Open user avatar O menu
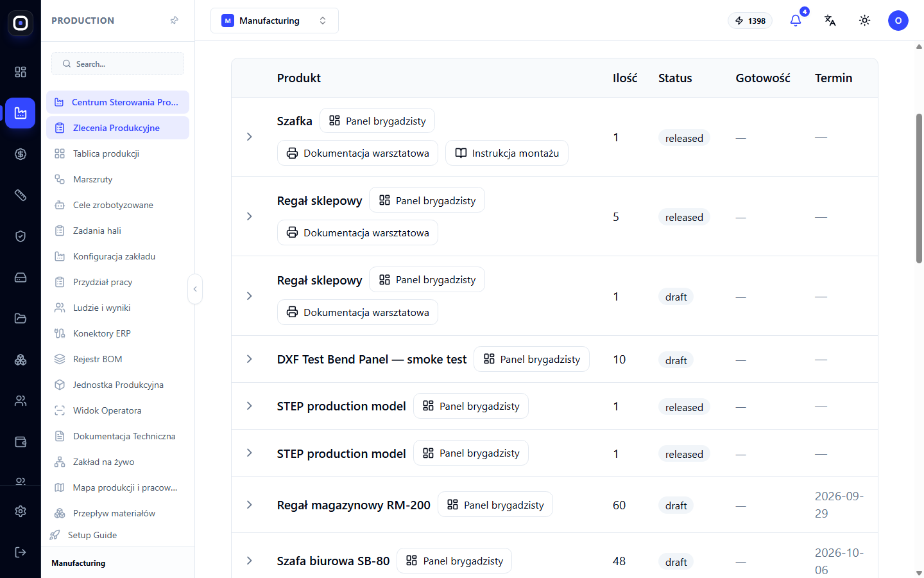The width and height of the screenshot is (924, 578). click(898, 21)
